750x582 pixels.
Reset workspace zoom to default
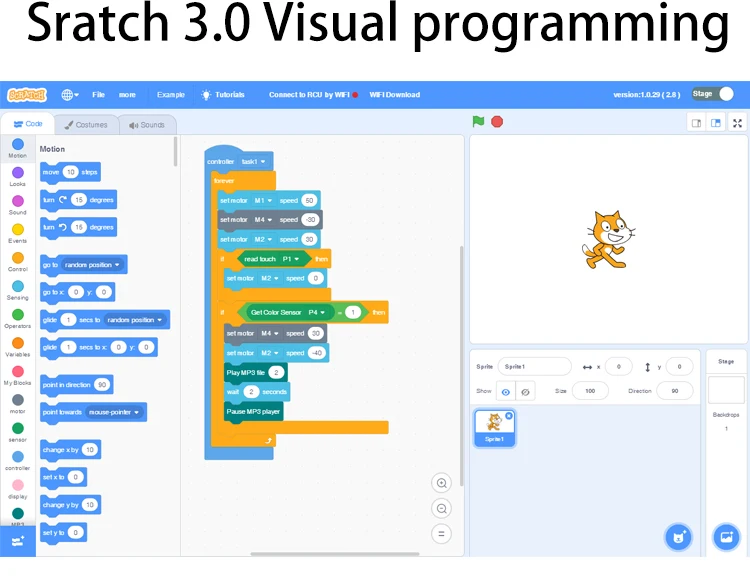pyautogui.click(x=441, y=534)
